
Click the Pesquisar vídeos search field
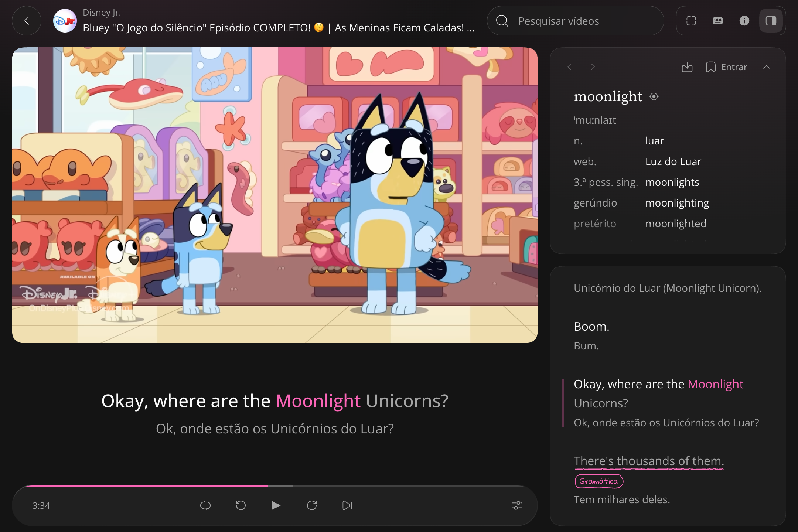click(x=576, y=21)
